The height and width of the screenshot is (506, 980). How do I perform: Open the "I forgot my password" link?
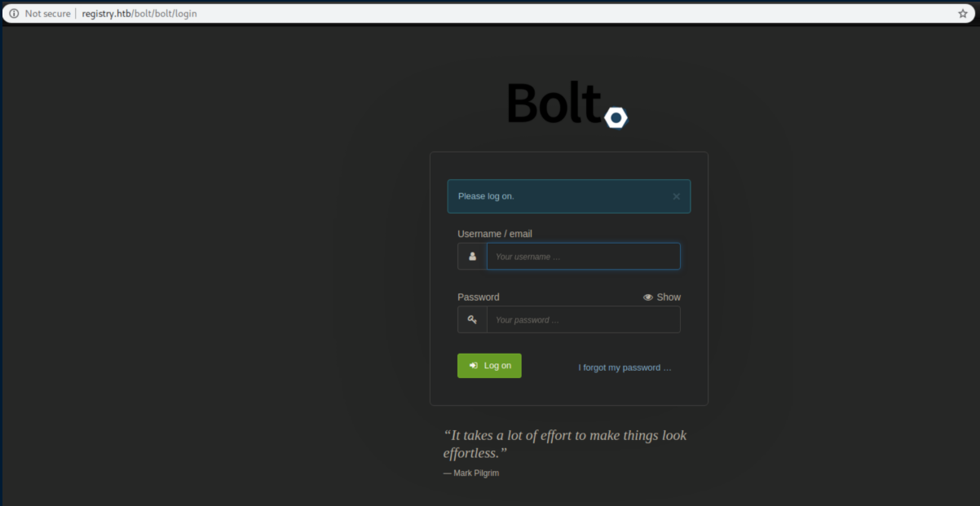click(625, 367)
